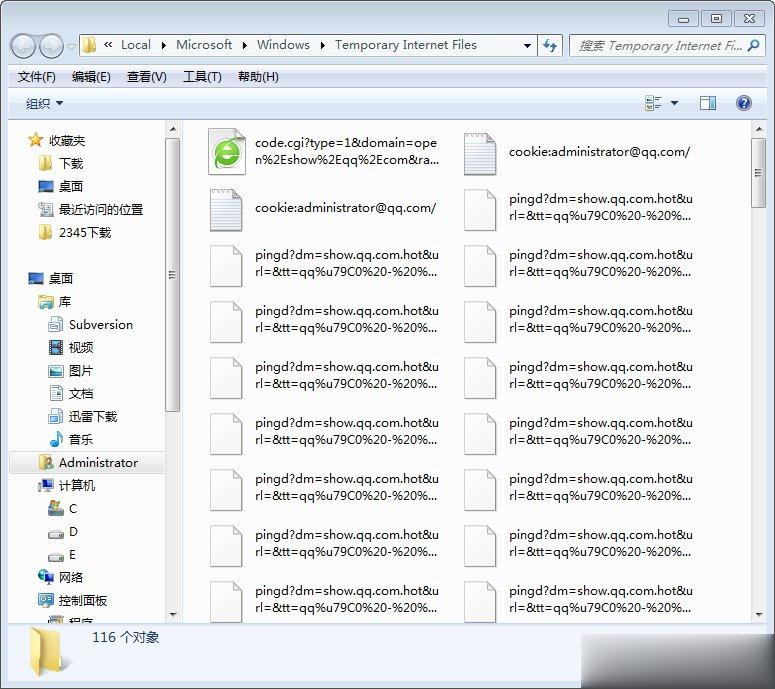
Task: Open the more view options arrow
Action: [675, 103]
